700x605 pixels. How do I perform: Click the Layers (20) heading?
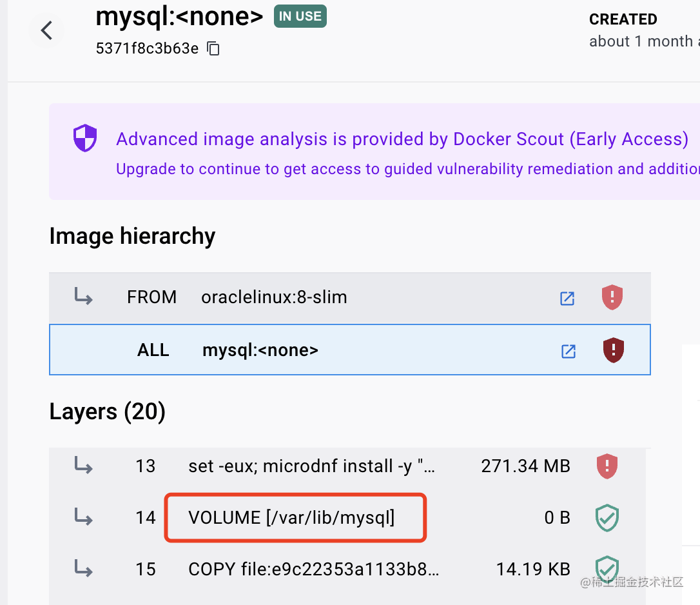click(107, 412)
